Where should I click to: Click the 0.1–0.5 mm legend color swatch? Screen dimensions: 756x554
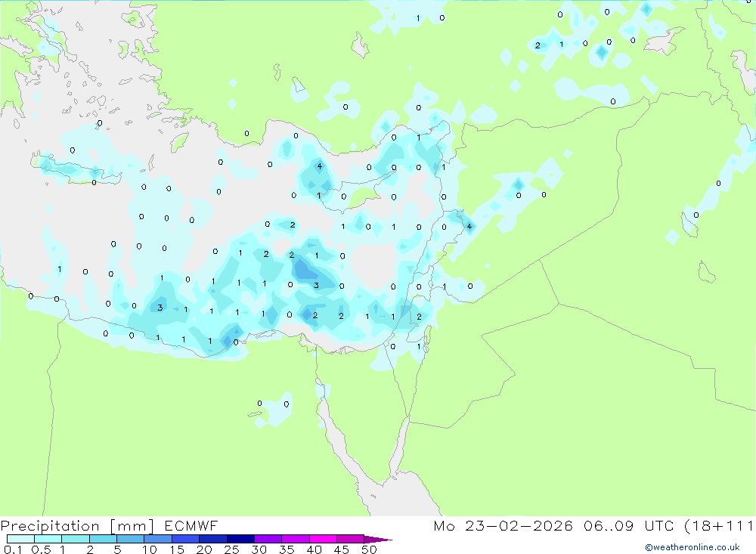pos(20,539)
